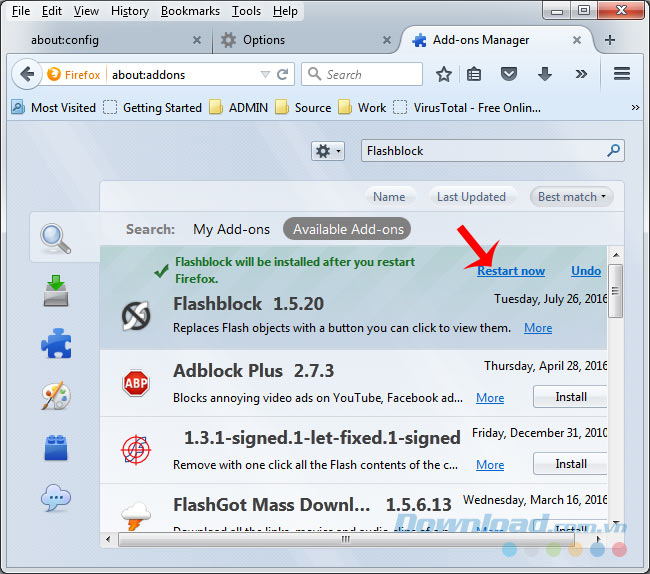650x574 pixels.
Task: Open the Source bookmarks folder
Action: [303, 108]
